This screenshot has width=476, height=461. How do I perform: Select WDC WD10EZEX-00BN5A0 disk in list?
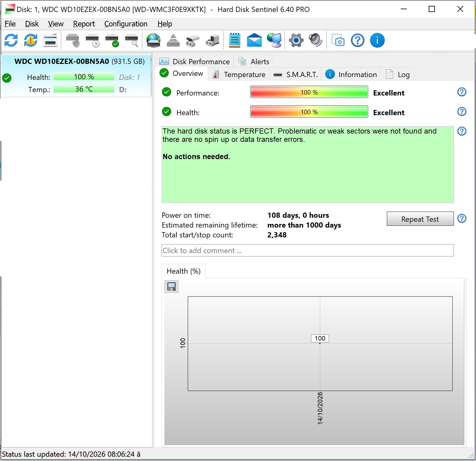tap(76, 76)
